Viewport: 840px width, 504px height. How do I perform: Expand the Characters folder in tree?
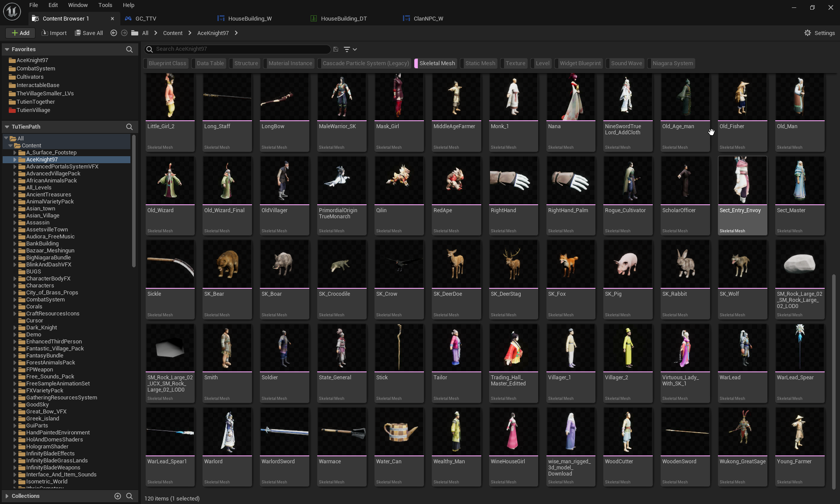tap(15, 286)
